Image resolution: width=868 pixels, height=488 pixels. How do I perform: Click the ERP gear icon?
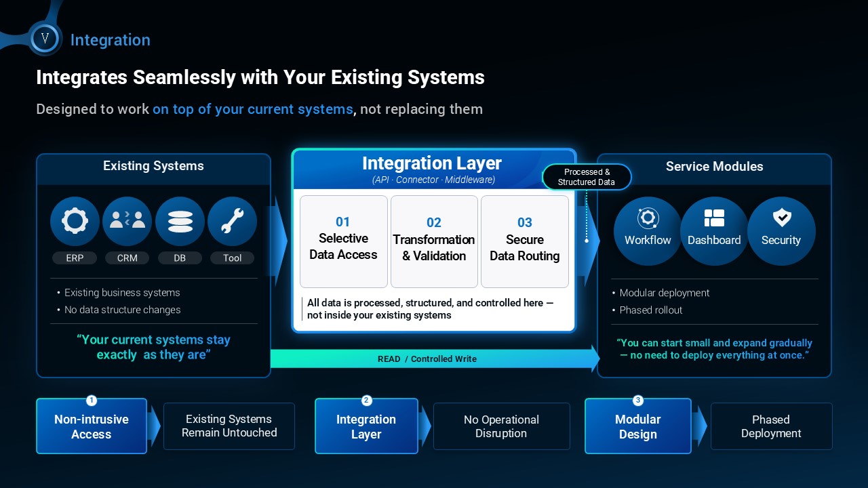pyautogui.click(x=75, y=222)
